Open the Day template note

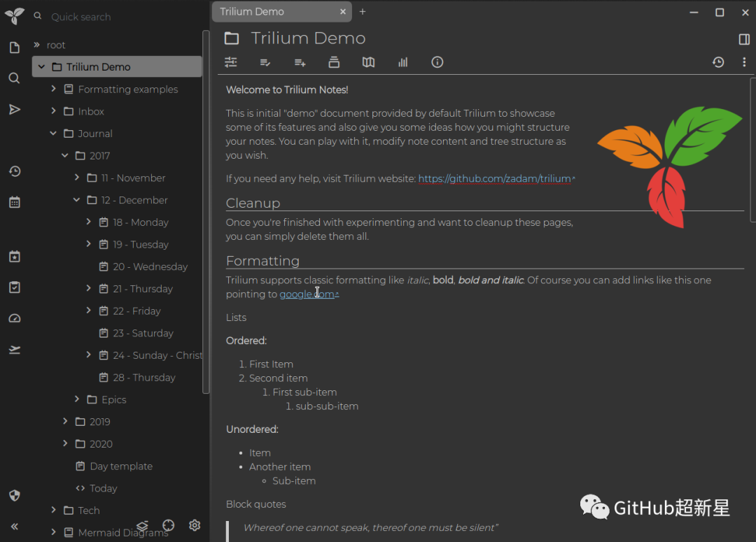pos(121,466)
